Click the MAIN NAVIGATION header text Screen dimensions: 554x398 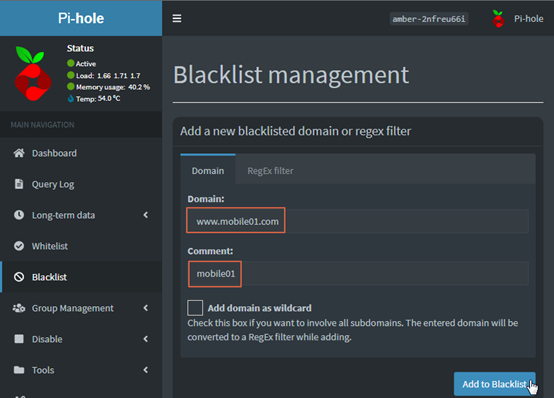(x=42, y=125)
